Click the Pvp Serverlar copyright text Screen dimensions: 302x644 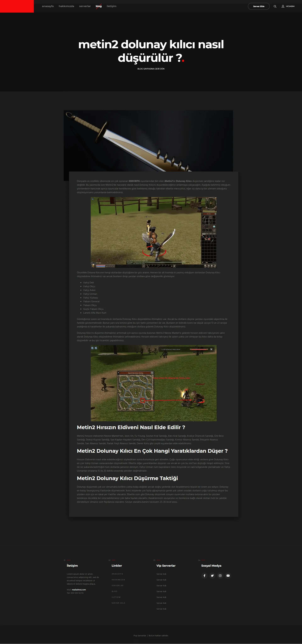(151, 636)
